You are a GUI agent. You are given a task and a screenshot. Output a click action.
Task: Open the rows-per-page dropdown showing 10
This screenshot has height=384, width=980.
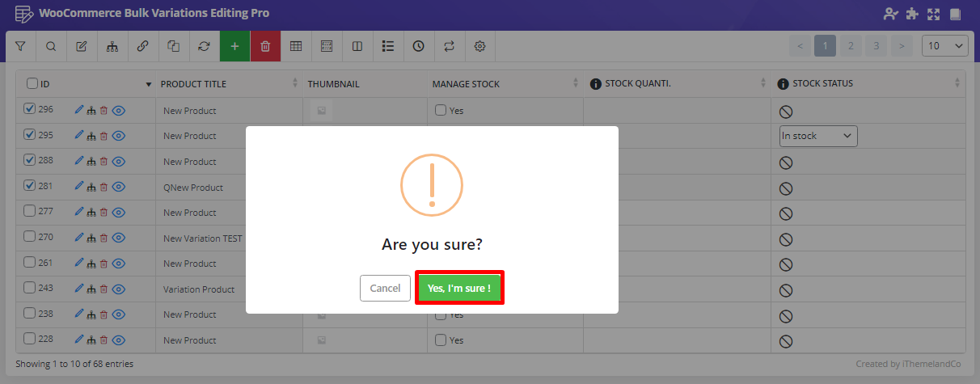(944, 46)
